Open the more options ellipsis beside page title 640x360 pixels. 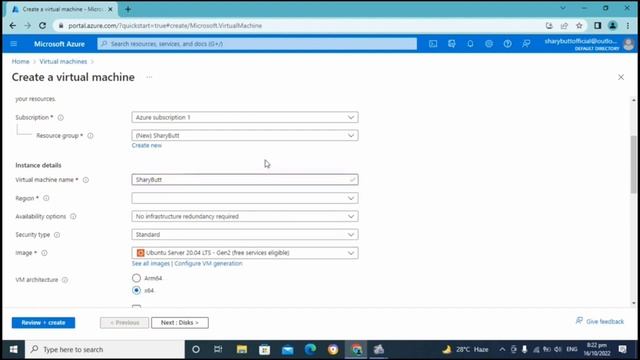149,77
